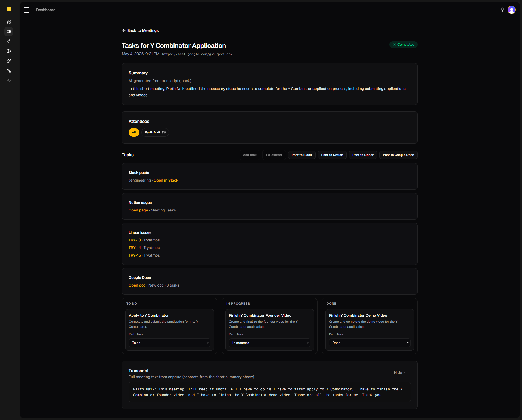
Task: Click the 'Meeting Tasks' Notion text
Action: click(163, 210)
